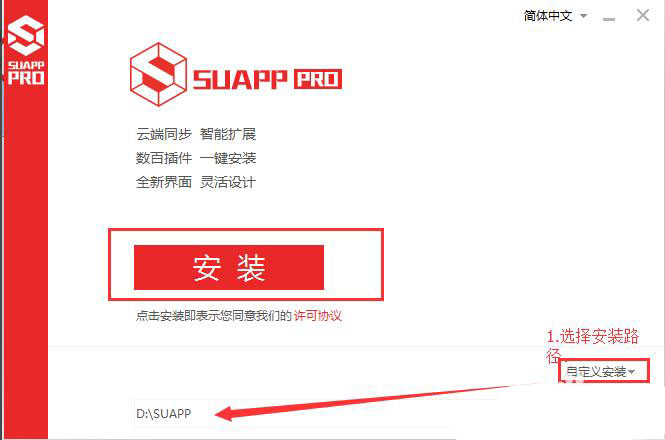Click the 数百插件 feature text
The height and width of the screenshot is (440, 665).
click(x=164, y=158)
